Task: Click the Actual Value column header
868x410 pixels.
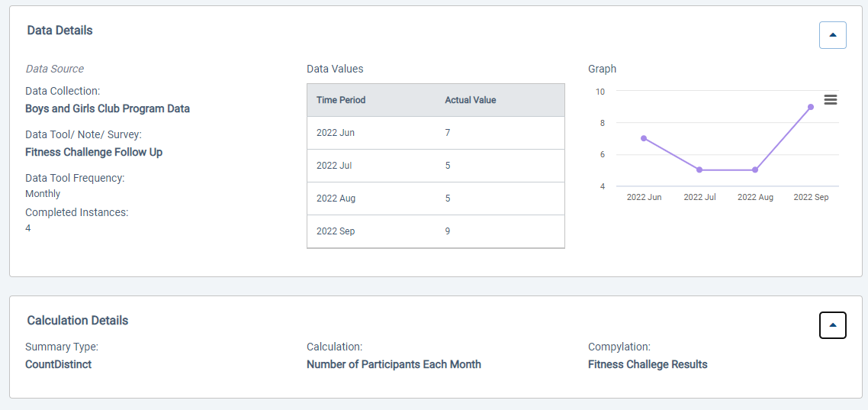Action: (470, 100)
